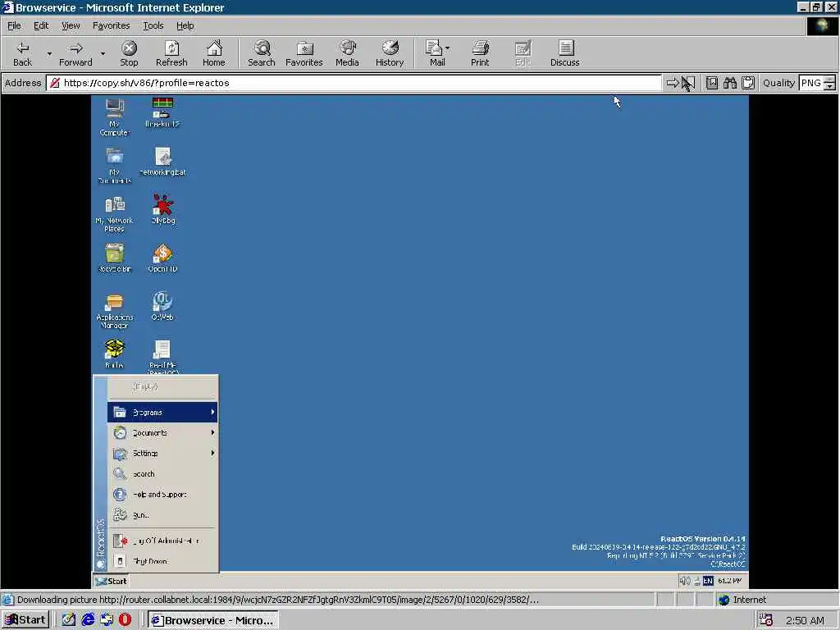Launch Opera from quick launch bar

pos(125,620)
